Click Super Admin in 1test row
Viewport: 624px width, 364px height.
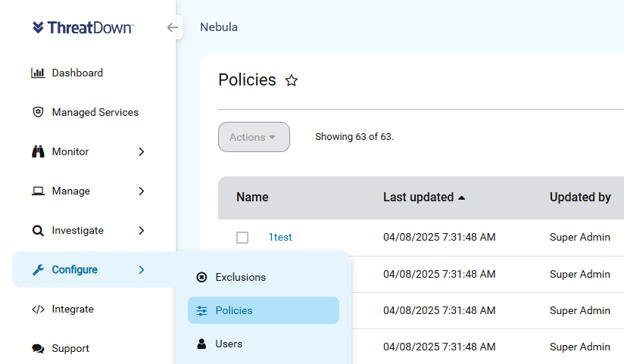580,237
